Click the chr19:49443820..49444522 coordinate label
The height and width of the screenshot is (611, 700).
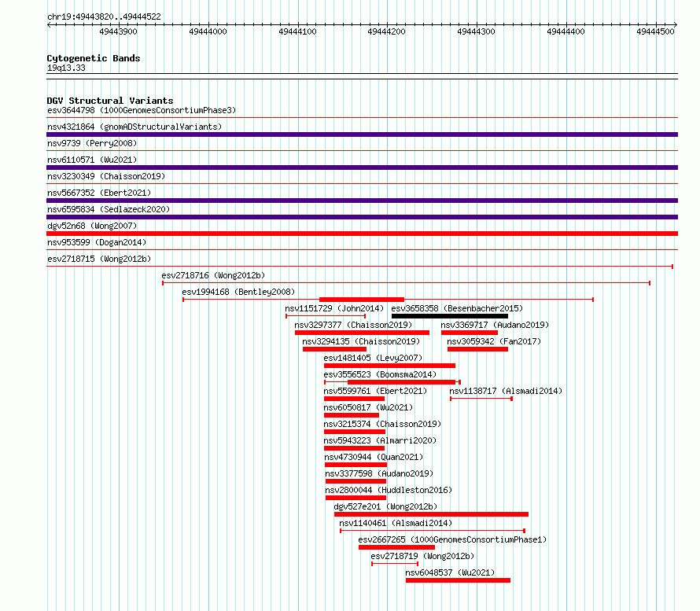pyautogui.click(x=104, y=17)
